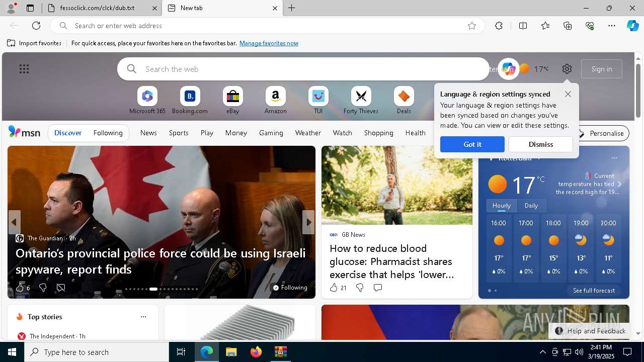
Task: Switch weather to Daily view
Action: 531,206
